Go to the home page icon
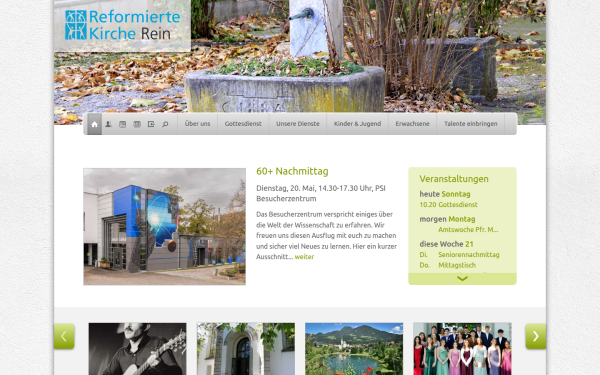The width and height of the screenshot is (600, 375). pos(95,124)
